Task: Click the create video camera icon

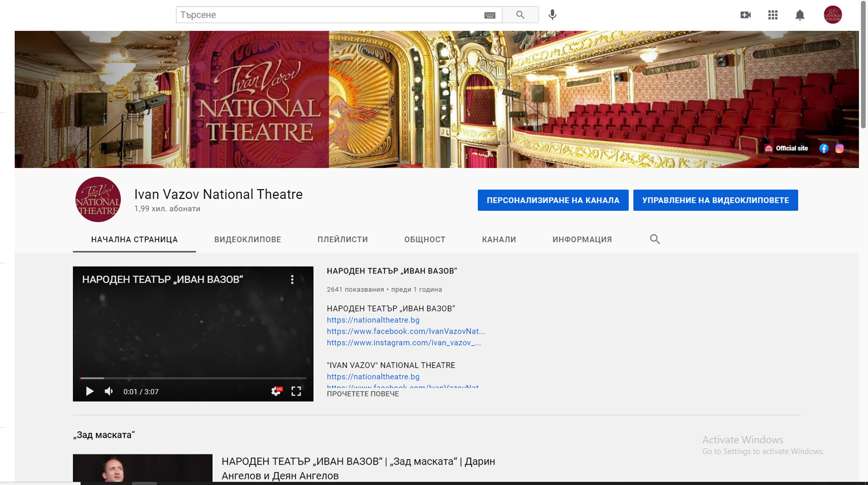Action: [x=745, y=15]
